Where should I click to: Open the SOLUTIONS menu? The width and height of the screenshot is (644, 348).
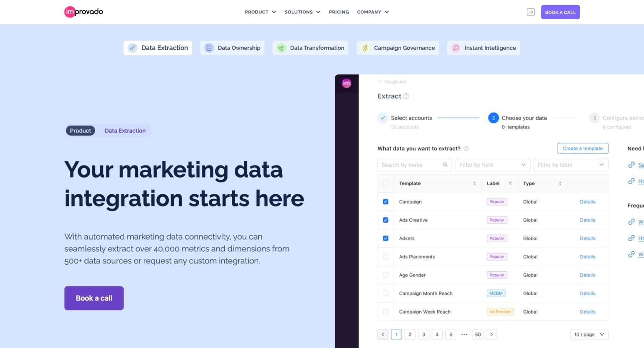click(x=299, y=12)
